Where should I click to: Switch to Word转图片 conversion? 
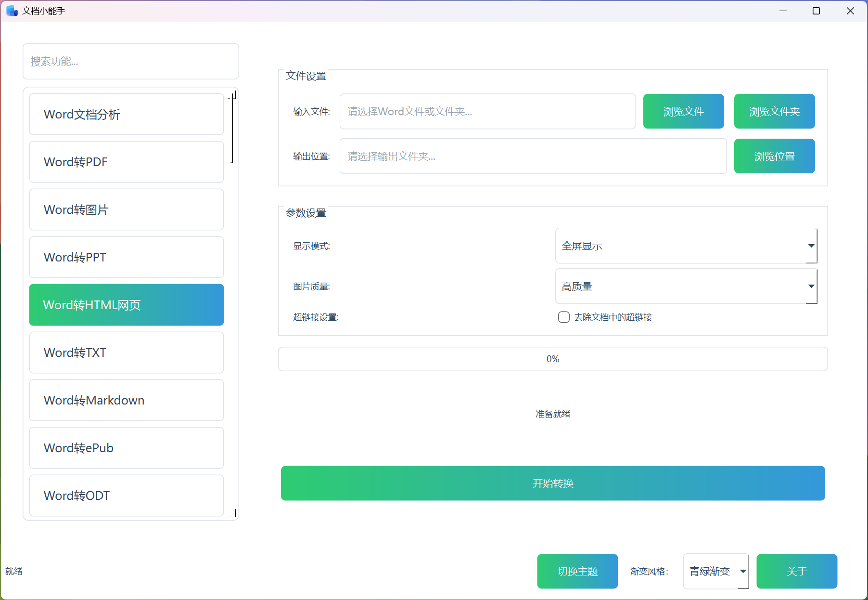click(x=126, y=209)
